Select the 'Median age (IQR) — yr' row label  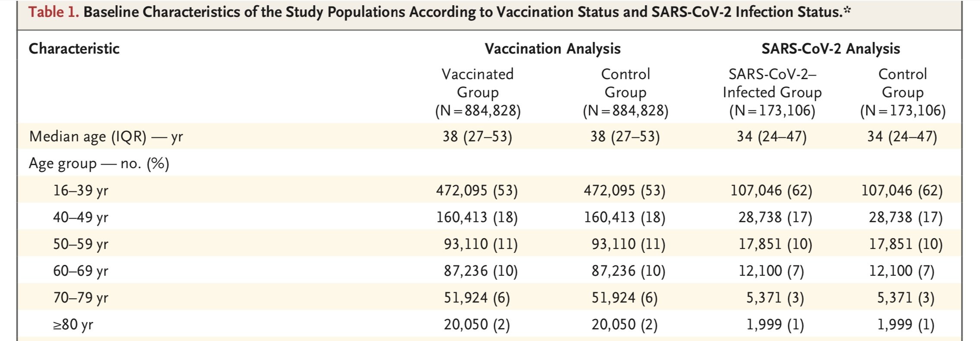coord(106,137)
